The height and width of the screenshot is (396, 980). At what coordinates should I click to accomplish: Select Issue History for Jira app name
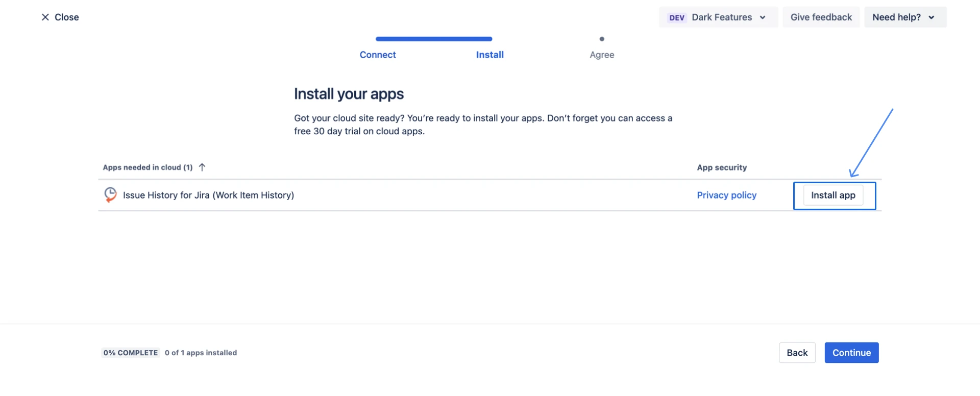click(x=208, y=195)
